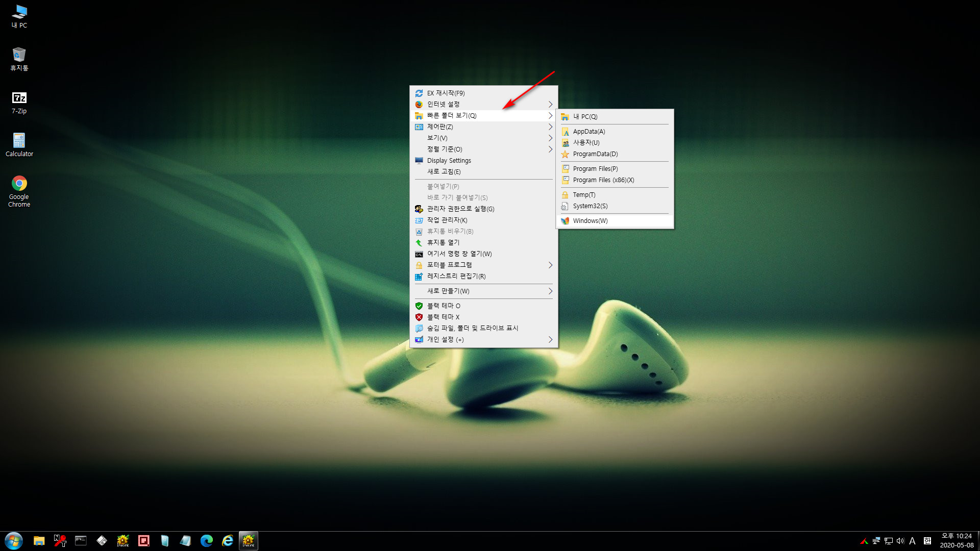Expand 빠른 폴더 보기(Q) submenu chevron
Screen dimensions: 980x551
point(550,116)
